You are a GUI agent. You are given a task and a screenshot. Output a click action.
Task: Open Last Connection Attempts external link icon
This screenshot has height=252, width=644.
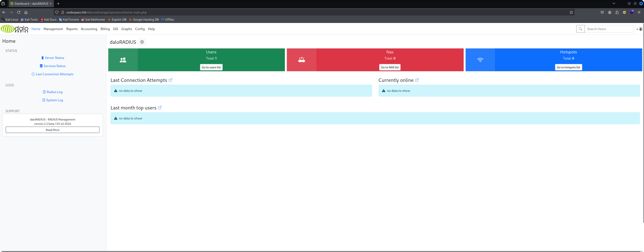(171, 80)
